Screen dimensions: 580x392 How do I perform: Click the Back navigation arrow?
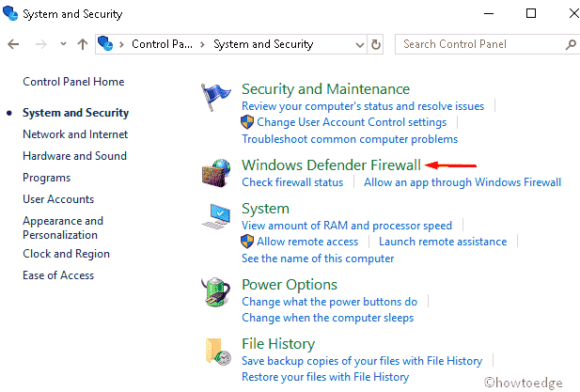13,44
